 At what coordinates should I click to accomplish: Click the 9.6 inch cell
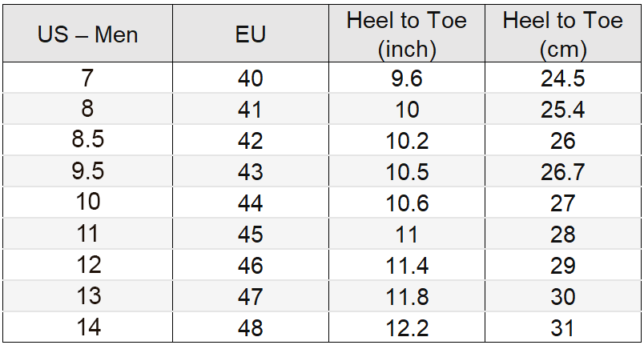pyautogui.click(x=407, y=78)
